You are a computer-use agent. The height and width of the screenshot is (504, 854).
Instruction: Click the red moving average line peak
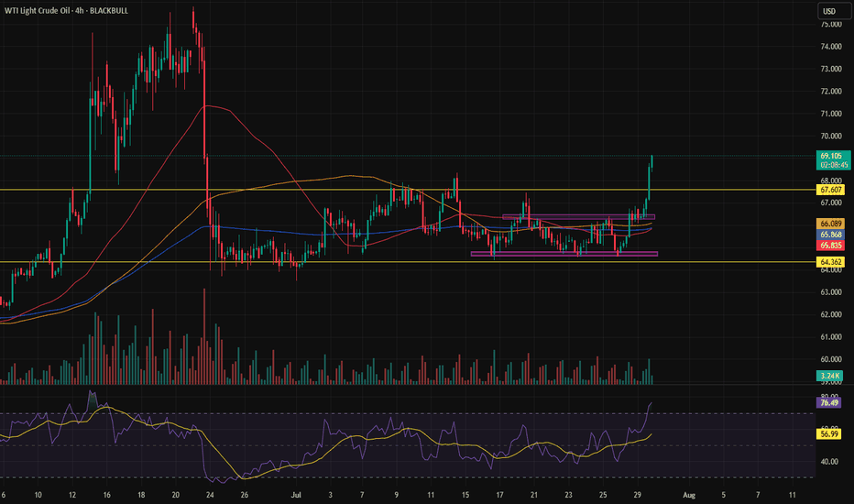[x=207, y=106]
